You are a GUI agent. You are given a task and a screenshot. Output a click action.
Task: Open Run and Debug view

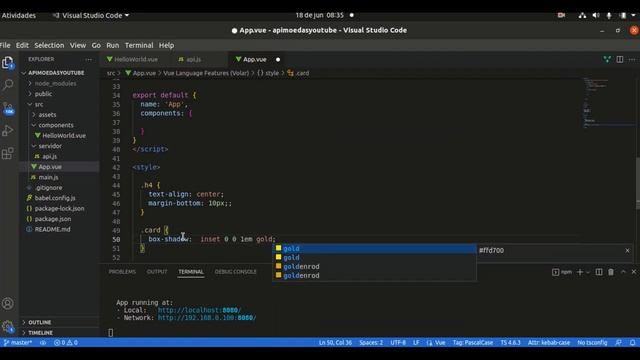(7, 131)
